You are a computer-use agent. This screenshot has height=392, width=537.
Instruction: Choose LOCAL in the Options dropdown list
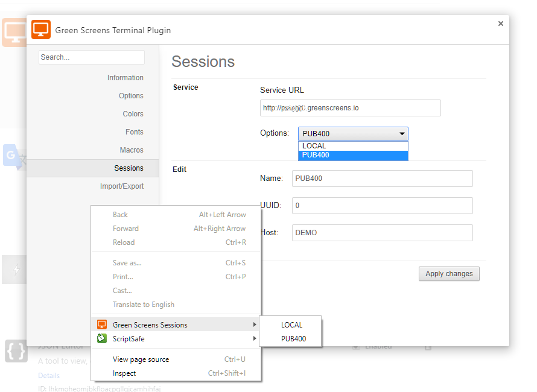point(353,146)
